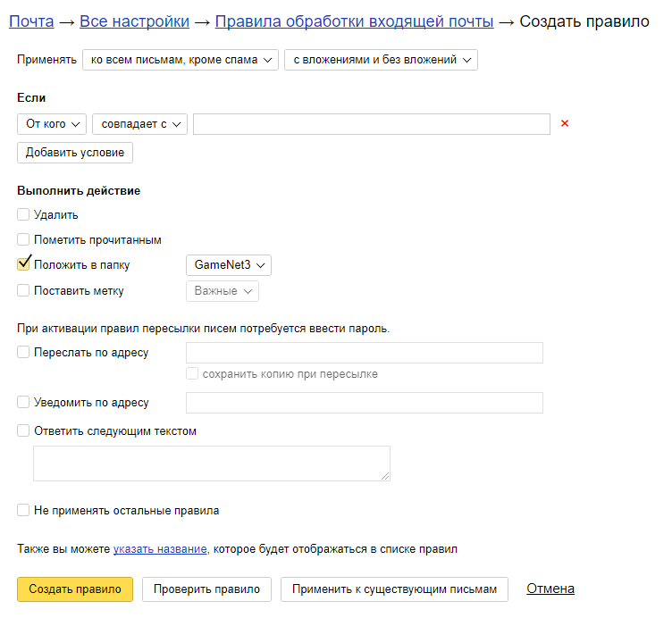Open the GameNet3 folder dropdown
The width and height of the screenshot is (672, 618).
[x=228, y=265]
